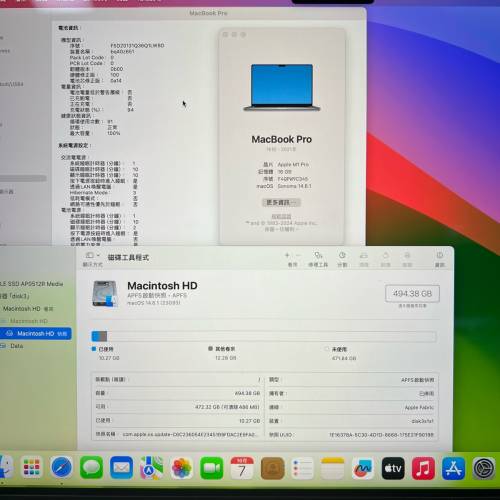Open the View options dropdown in Disk Utility

pyautogui.click(x=93, y=256)
